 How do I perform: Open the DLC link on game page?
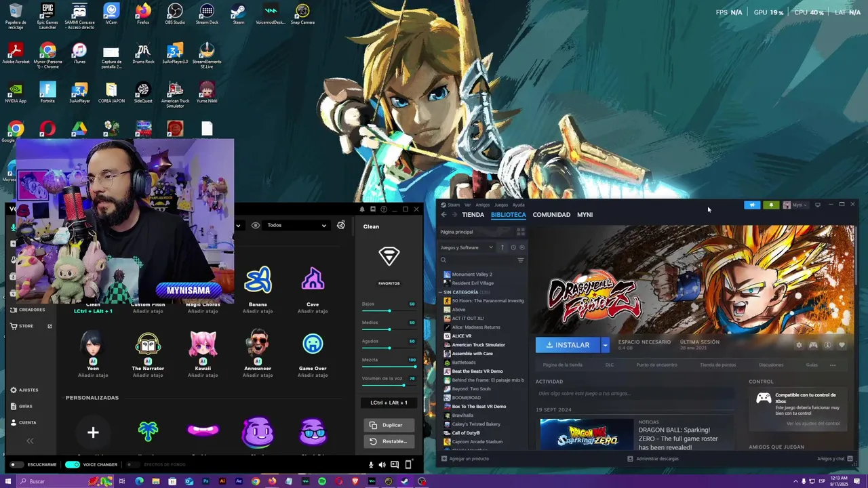tap(609, 365)
